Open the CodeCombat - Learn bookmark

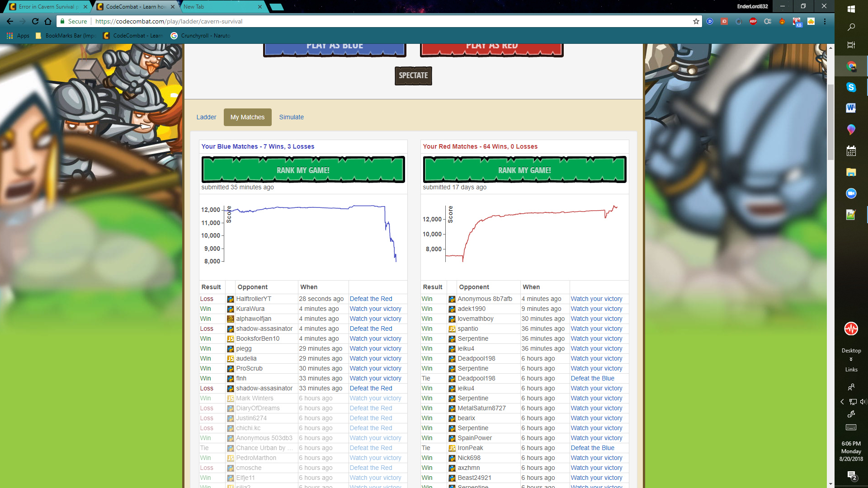pyautogui.click(x=133, y=36)
